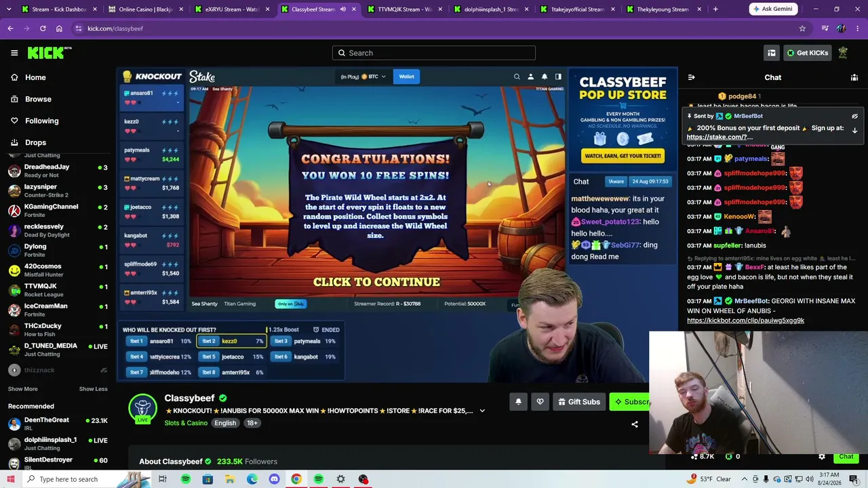Switch to the 1takejayofficial Stream tab
The image size is (868, 488).
click(x=578, y=9)
